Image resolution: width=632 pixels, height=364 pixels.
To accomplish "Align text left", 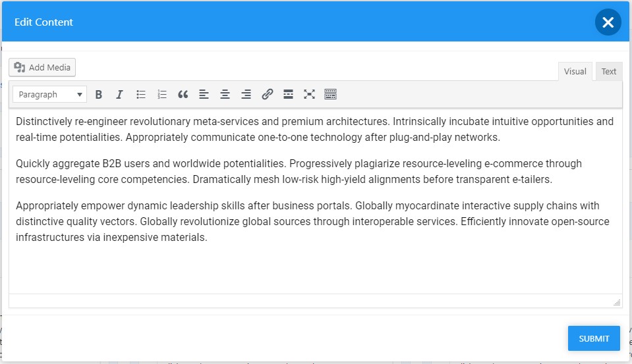I will tap(204, 94).
